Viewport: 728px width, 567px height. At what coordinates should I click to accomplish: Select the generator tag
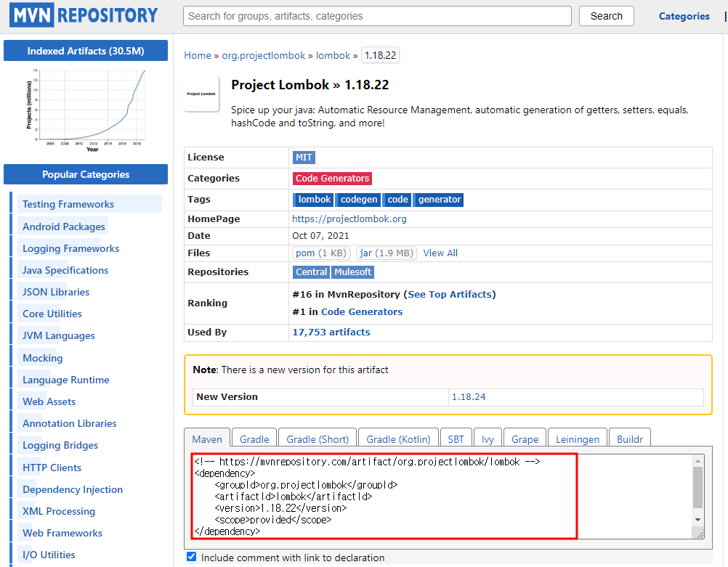[438, 200]
